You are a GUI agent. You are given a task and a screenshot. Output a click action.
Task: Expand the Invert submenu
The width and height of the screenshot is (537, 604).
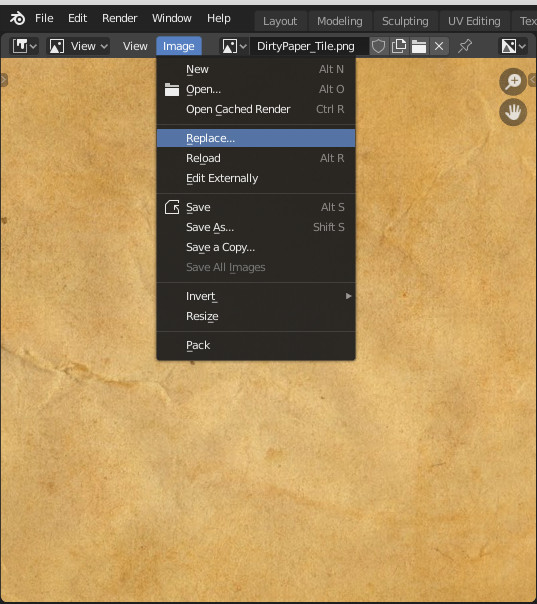tap(256, 296)
